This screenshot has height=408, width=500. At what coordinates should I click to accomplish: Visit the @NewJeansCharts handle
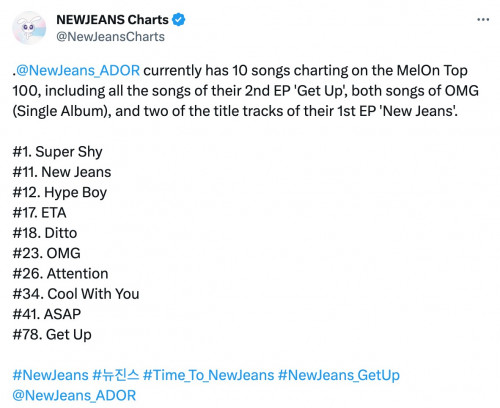[x=110, y=37]
